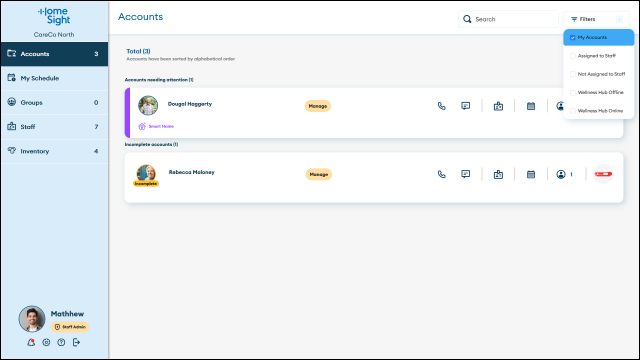Image resolution: width=640 pixels, height=360 pixels.
Task: Open notifications bell icon
Action: pos(31,342)
